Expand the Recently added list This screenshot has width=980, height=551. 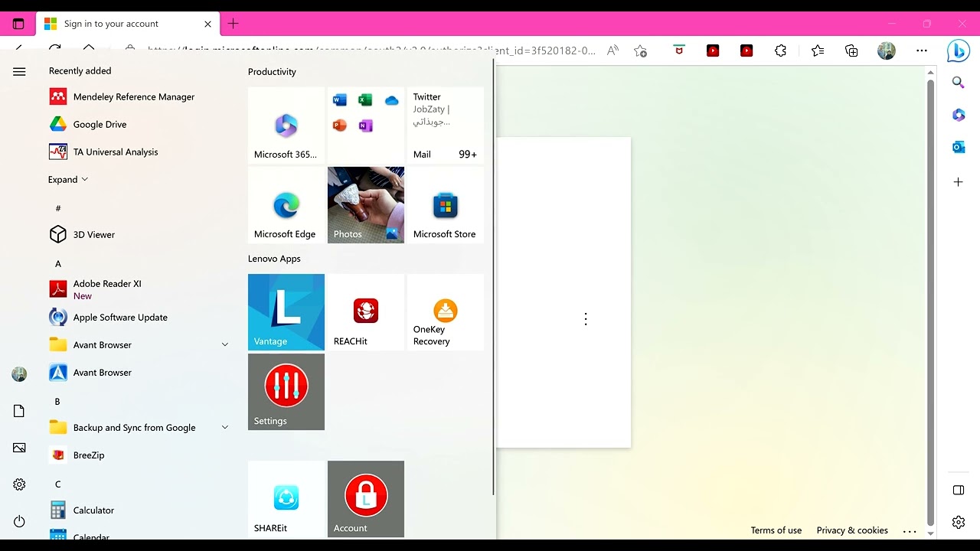coord(68,179)
